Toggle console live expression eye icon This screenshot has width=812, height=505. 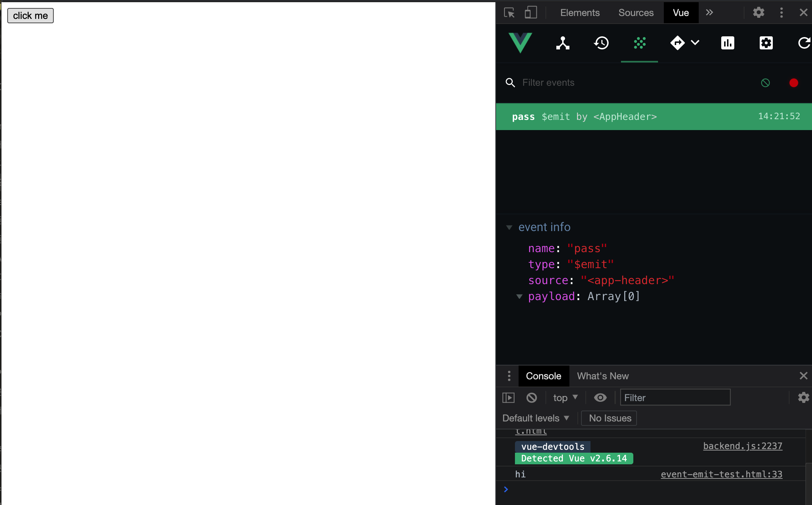click(600, 398)
